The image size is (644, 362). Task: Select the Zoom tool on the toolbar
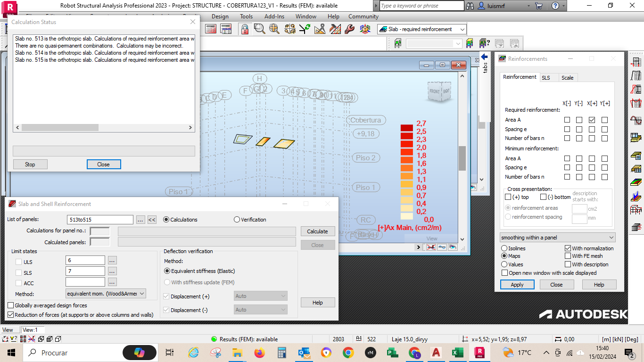click(x=259, y=29)
